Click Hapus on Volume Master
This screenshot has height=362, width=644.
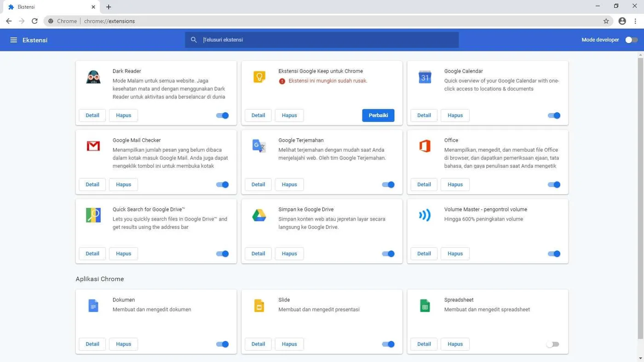(455, 254)
